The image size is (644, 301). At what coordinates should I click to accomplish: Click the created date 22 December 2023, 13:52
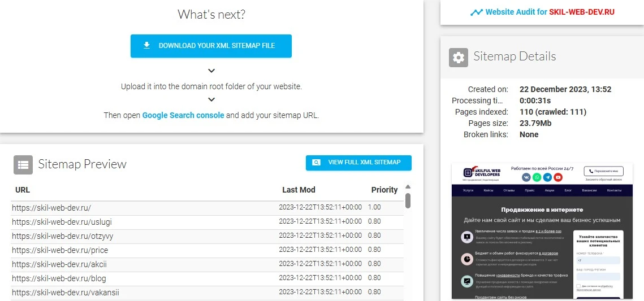pos(565,89)
